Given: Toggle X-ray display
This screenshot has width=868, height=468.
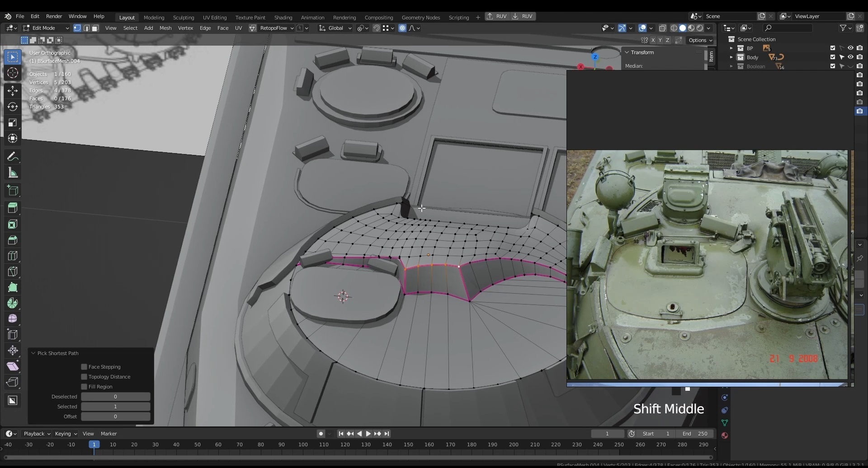Looking at the screenshot, I should coord(663,28).
